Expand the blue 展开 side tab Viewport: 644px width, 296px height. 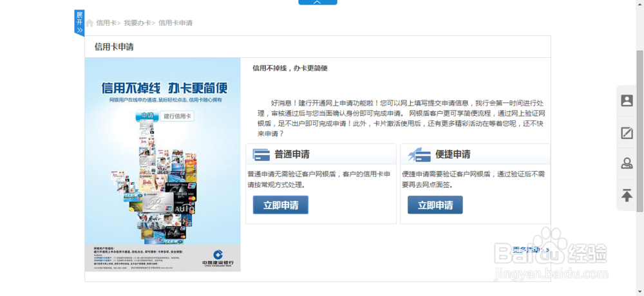pyautogui.click(x=79, y=23)
